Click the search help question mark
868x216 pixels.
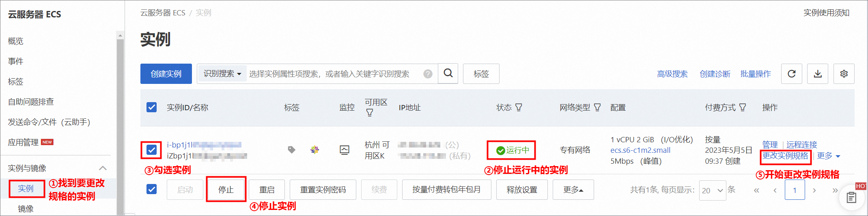(x=428, y=74)
